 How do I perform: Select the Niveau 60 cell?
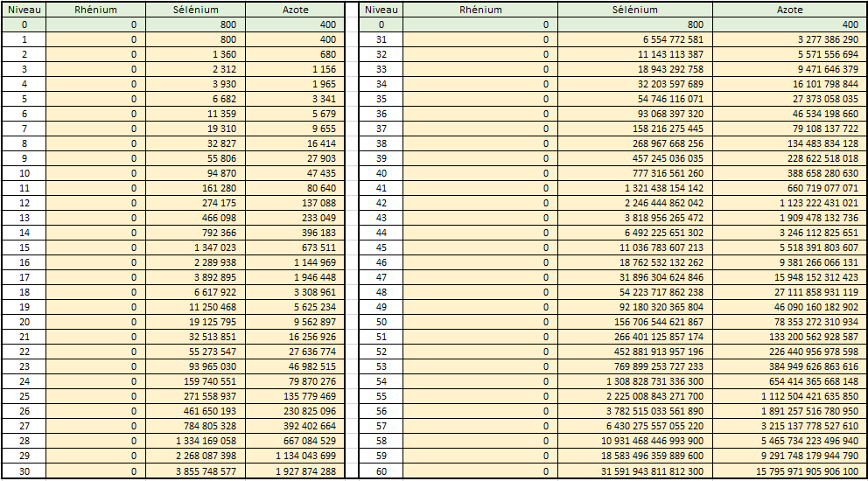click(x=381, y=471)
